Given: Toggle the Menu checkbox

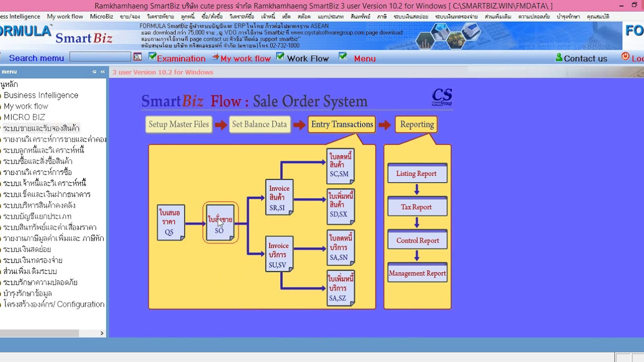Looking at the screenshot, I should point(343,57).
